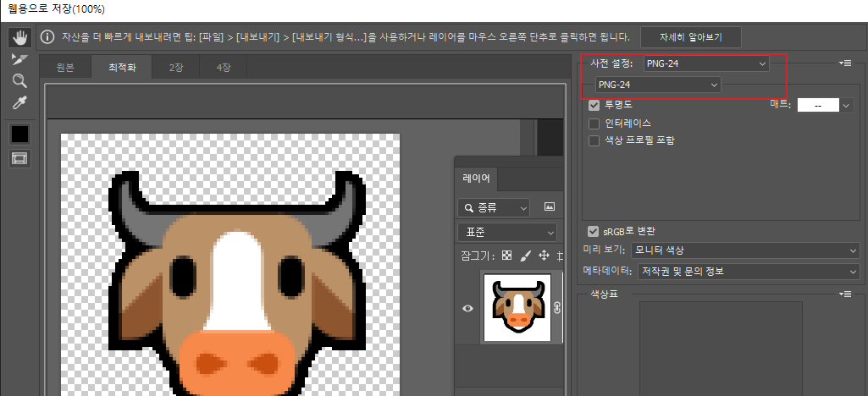Click the empty 색상표 color table area
The height and width of the screenshot is (396, 868).
click(721, 349)
